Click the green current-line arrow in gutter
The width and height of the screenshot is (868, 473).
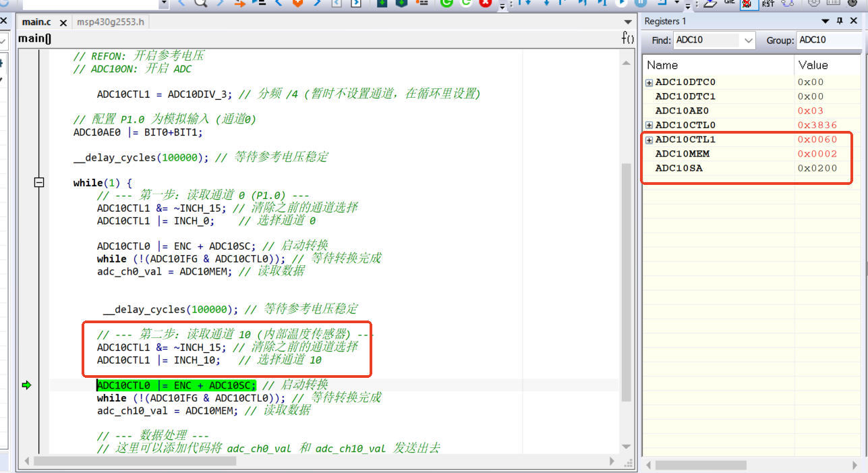pyautogui.click(x=26, y=385)
